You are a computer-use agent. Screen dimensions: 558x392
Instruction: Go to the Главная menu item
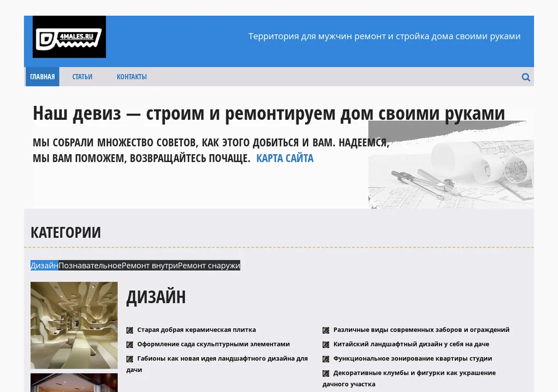point(42,77)
